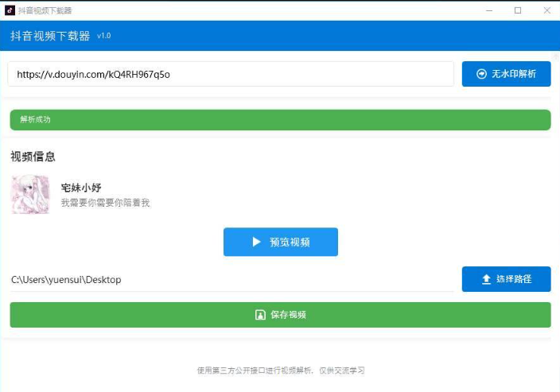Click the play triangle icon on preview button
Image resolution: width=560 pixels, height=392 pixels.
pyautogui.click(x=256, y=242)
